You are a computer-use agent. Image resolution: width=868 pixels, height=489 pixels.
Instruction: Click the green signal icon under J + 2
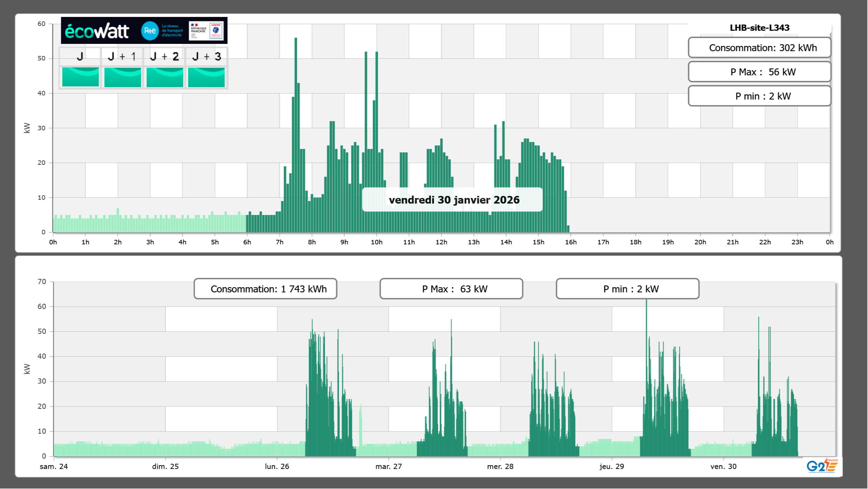pyautogui.click(x=165, y=77)
